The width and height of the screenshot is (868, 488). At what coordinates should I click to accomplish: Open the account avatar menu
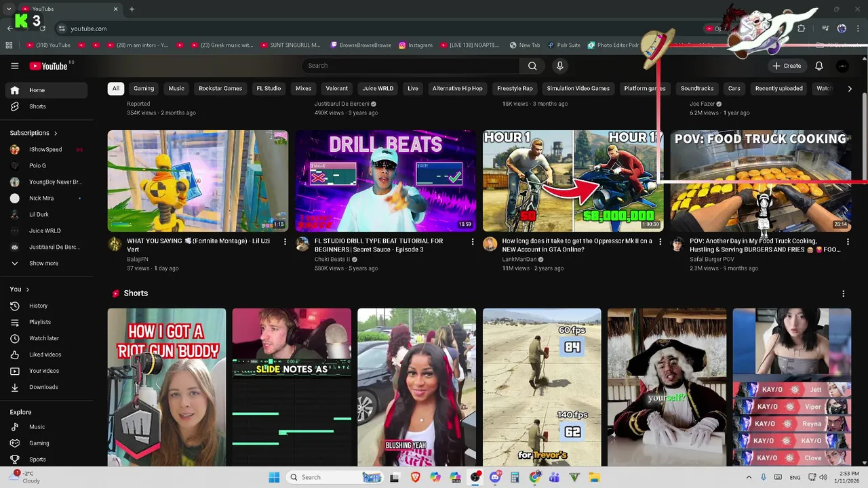(842, 66)
